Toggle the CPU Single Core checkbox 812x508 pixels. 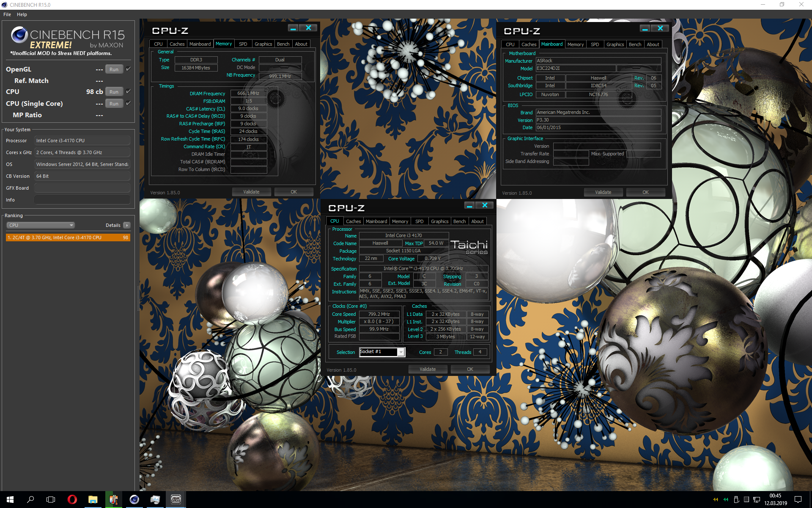tap(128, 103)
